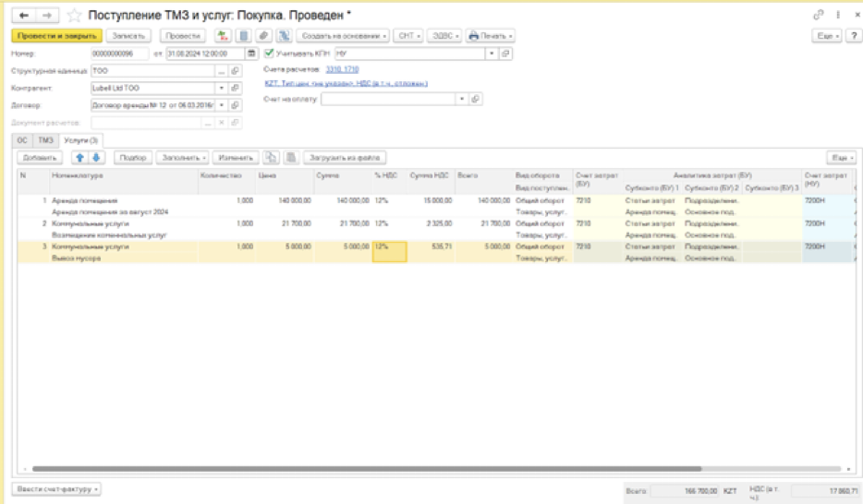This screenshot has height=504, width=863.
Task: Open the Заполнить dropdown in table toolbar
Action: tap(185, 158)
